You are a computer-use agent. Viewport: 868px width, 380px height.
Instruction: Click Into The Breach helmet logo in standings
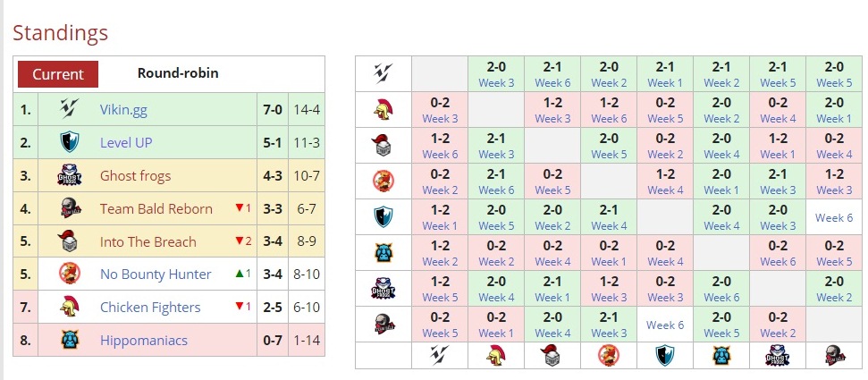tap(69, 241)
